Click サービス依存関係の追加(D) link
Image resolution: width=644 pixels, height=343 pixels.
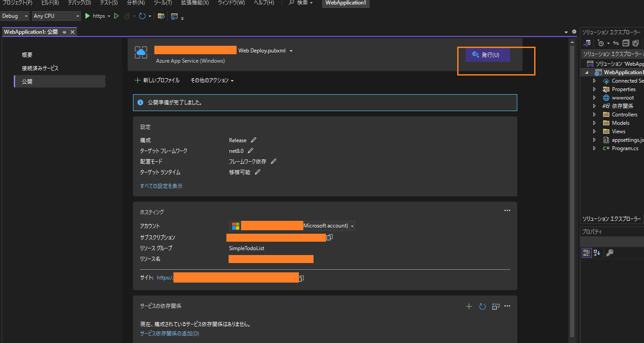(169, 333)
